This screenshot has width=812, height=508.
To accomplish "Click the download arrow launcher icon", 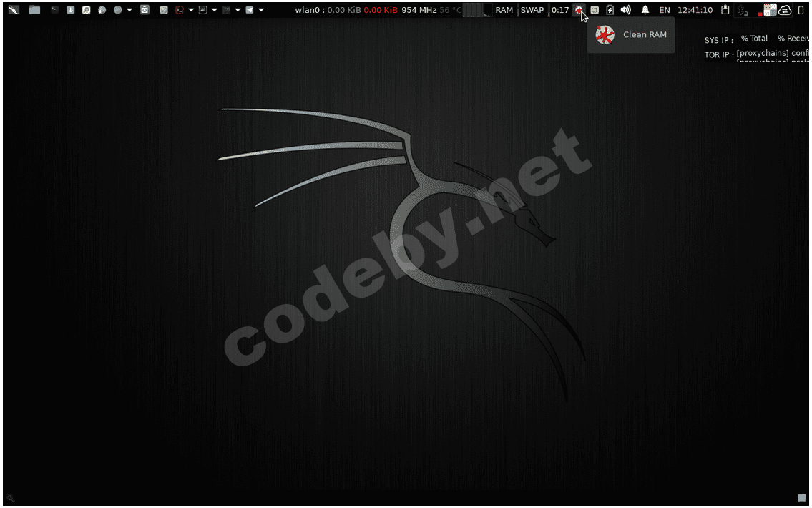I will [70, 10].
